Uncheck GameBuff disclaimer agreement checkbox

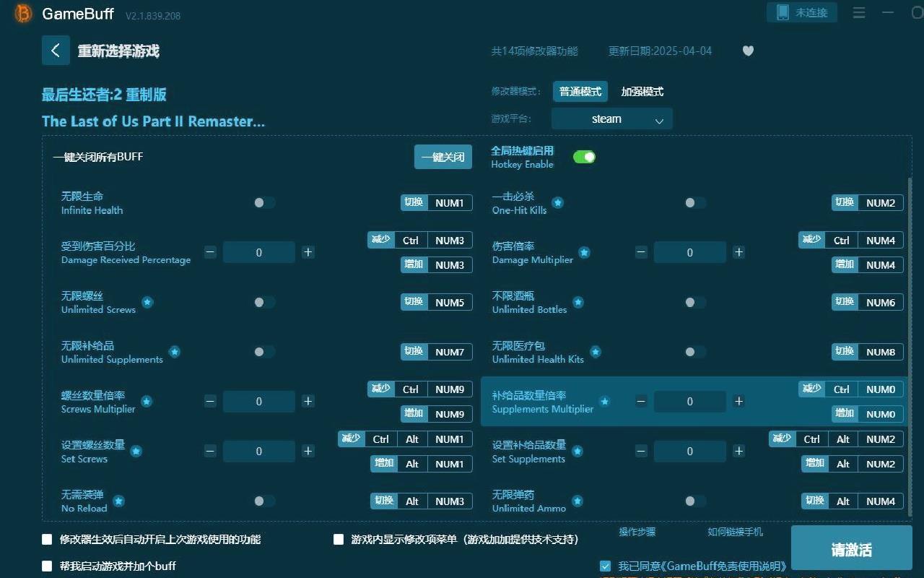(x=605, y=566)
